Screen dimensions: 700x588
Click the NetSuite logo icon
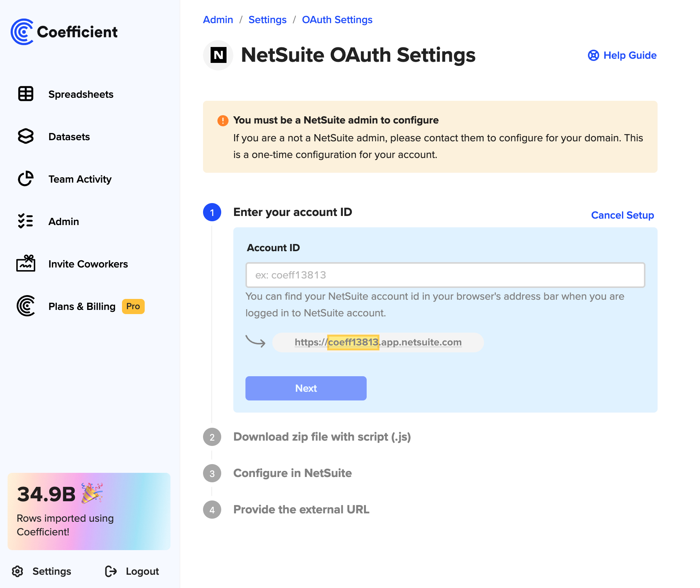(x=218, y=55)
